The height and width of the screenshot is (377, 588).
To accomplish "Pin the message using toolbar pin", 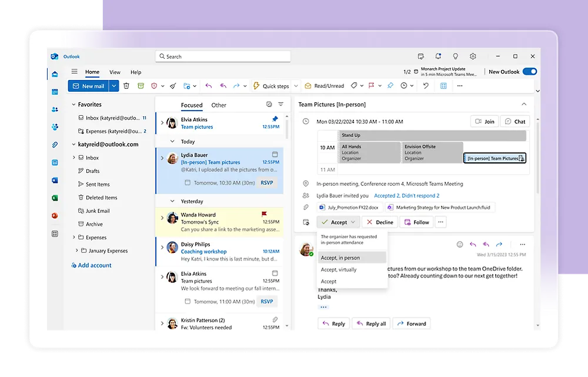I will pos(390,85).
